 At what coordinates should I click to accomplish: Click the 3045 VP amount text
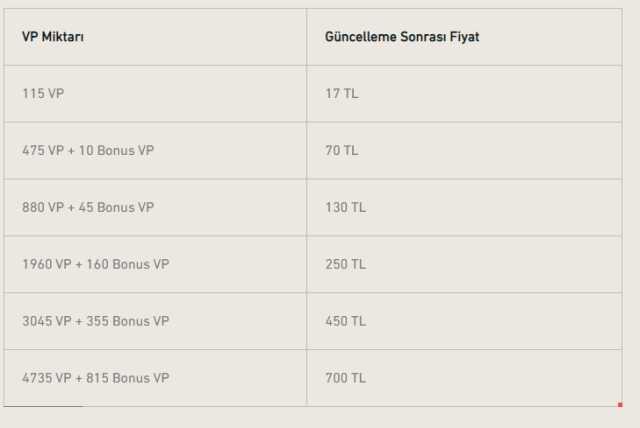pyautogui.click(x=46, y=321)
